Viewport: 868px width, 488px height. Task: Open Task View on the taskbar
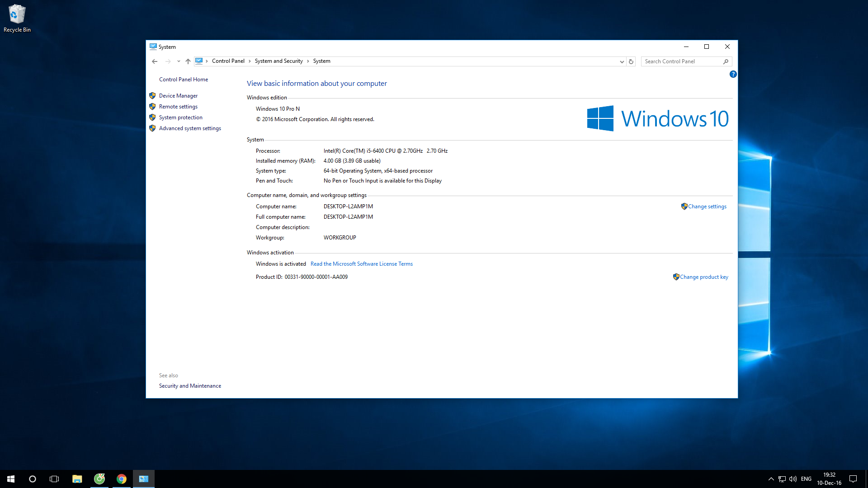(x=54, y=479)
